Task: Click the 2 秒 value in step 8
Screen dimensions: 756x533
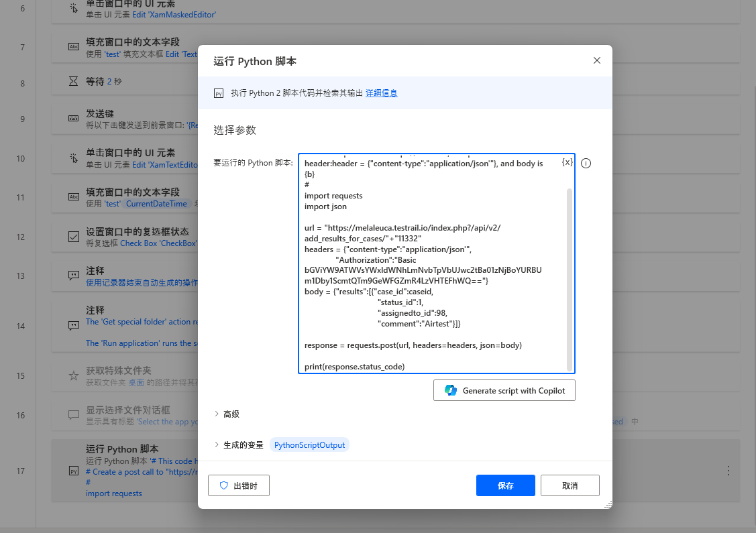Action: click(x=114, y=81)
